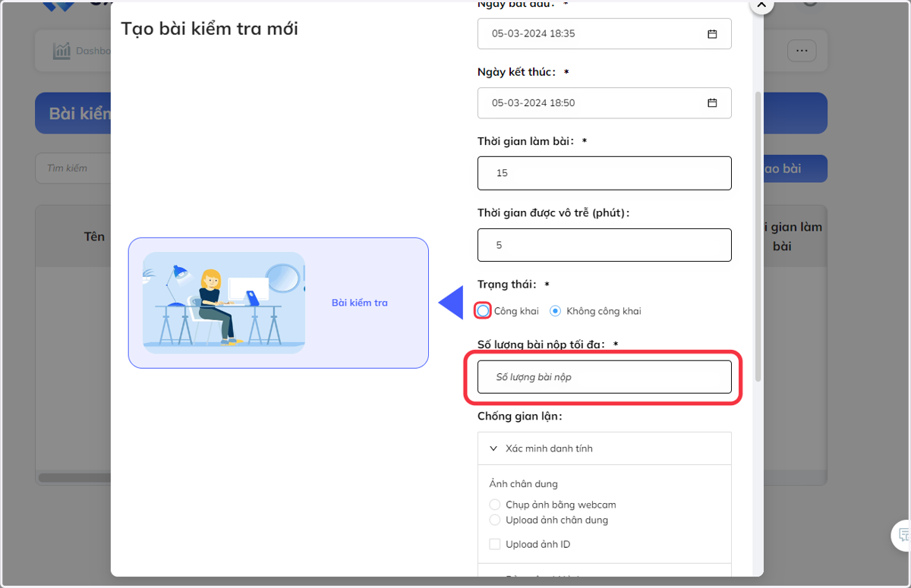Image resolution: width=911 pixels, height=588 pixels.
Task: Open the chat widget icon at right edge
Action: pos(902,534)
